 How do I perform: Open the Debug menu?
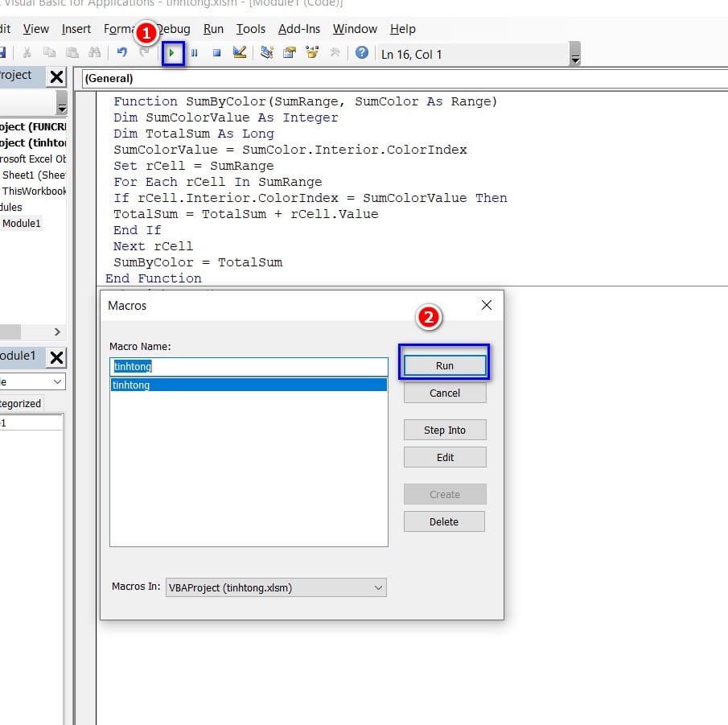(174, 29)
